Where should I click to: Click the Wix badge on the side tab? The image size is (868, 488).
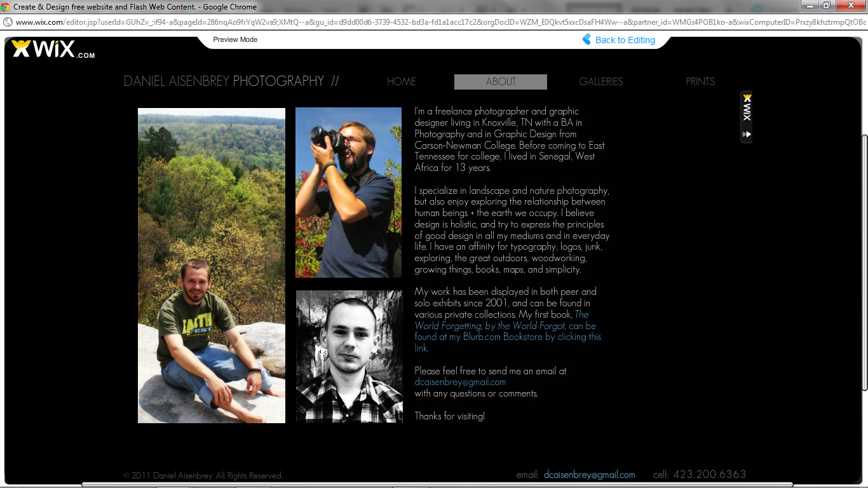[x=747, y=107]
